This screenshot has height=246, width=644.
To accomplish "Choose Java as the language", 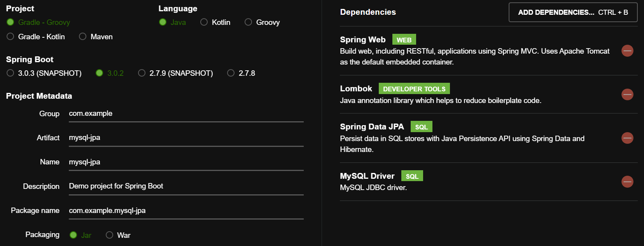I will click(173, 22).
